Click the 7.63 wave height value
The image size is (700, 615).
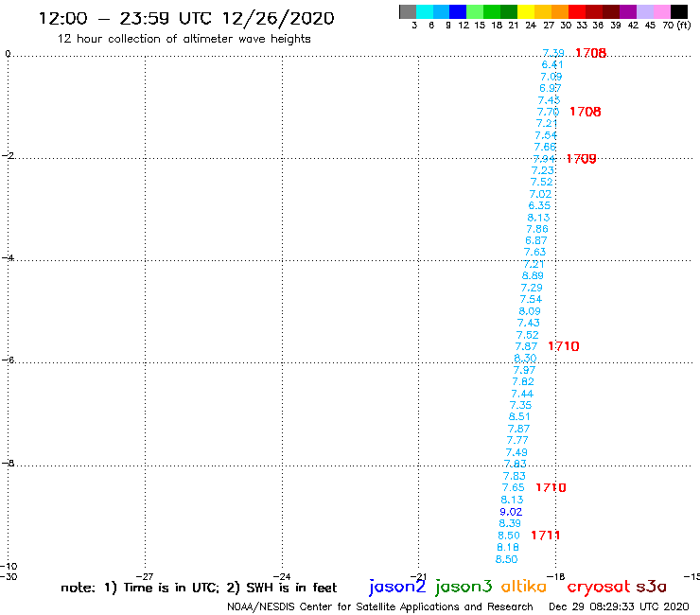point(534,253)
